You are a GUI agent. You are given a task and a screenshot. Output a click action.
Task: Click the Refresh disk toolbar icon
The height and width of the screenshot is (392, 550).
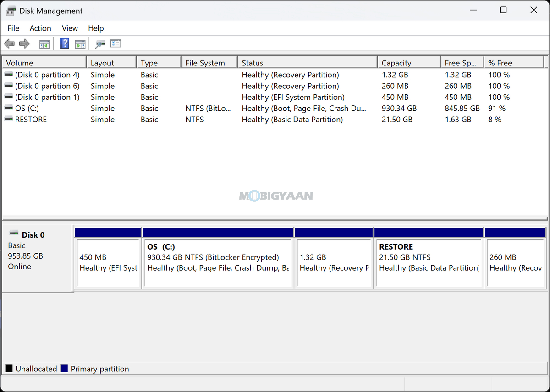click(100, 44)
